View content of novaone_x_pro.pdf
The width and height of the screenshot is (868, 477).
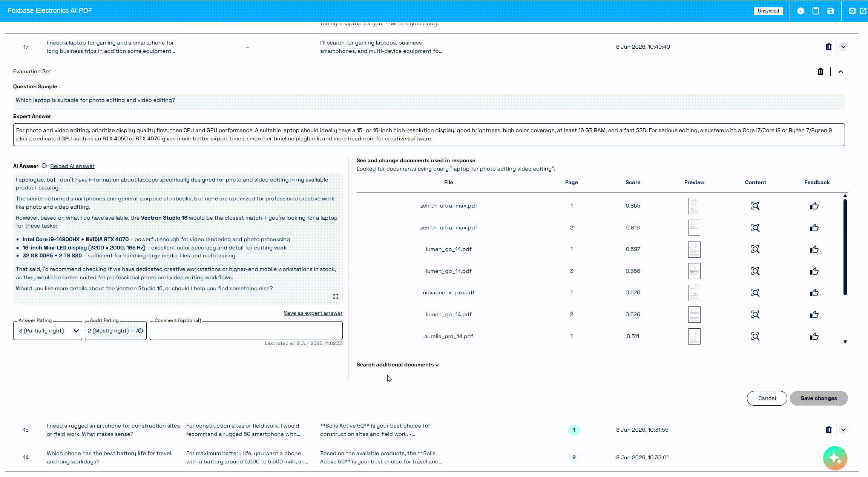(x=755, y=292)
